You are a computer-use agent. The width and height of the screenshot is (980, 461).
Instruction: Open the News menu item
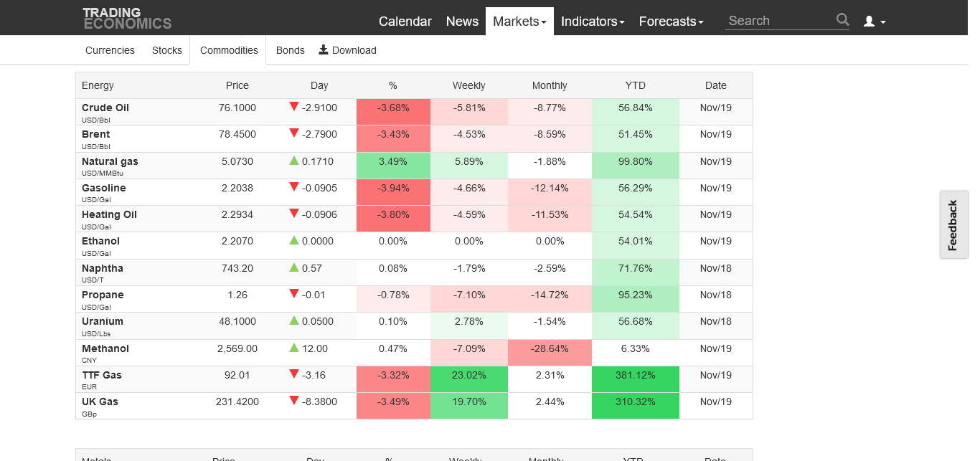coord(462,22)
